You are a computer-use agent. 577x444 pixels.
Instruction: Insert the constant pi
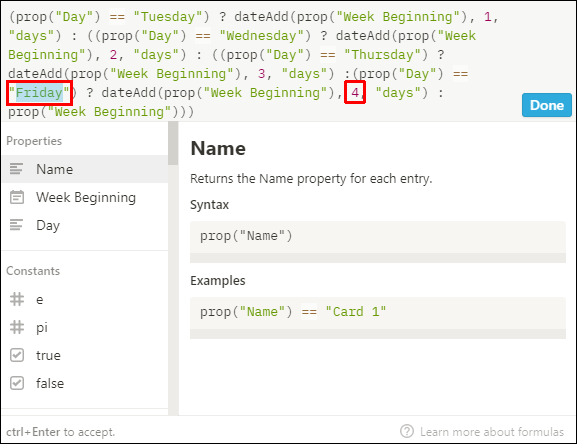pyautogui.click(x=85, y=327)
